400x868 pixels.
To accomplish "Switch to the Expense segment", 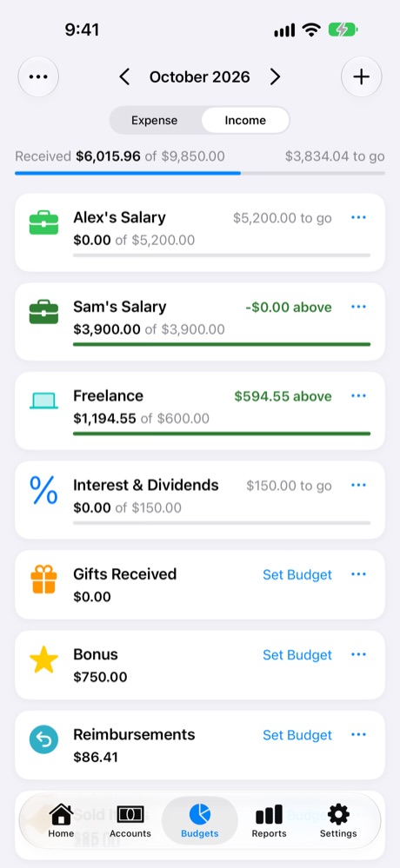I will [x=155, y=121].
